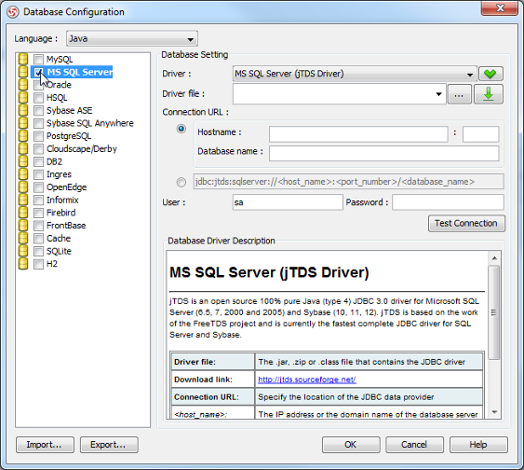Click the Database name input field
Image resolution: width=524 pixels, height=470 pixels.
tap(384, 153)
